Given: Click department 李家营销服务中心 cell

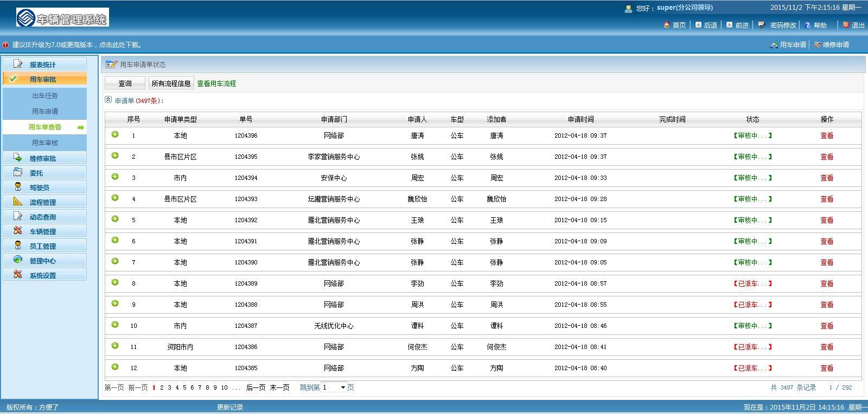Looking at the screenshot, I should pyautogui.click(x=334, y=157).
